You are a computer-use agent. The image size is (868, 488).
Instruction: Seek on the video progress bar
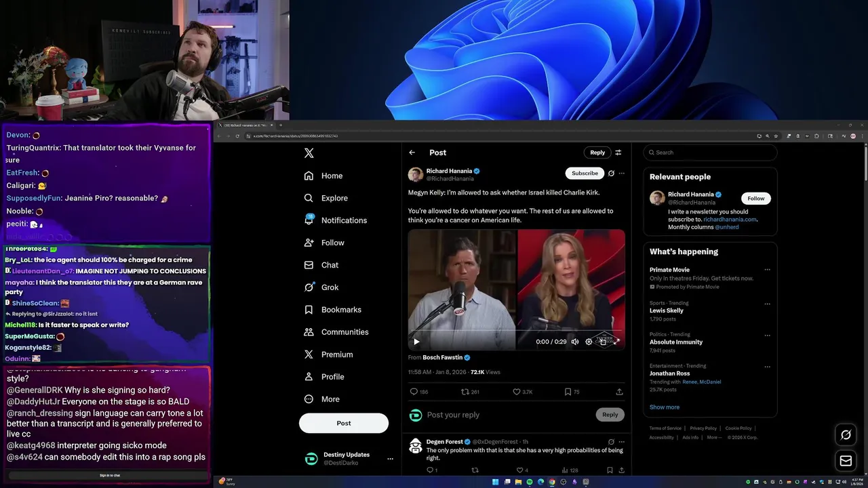516,331
